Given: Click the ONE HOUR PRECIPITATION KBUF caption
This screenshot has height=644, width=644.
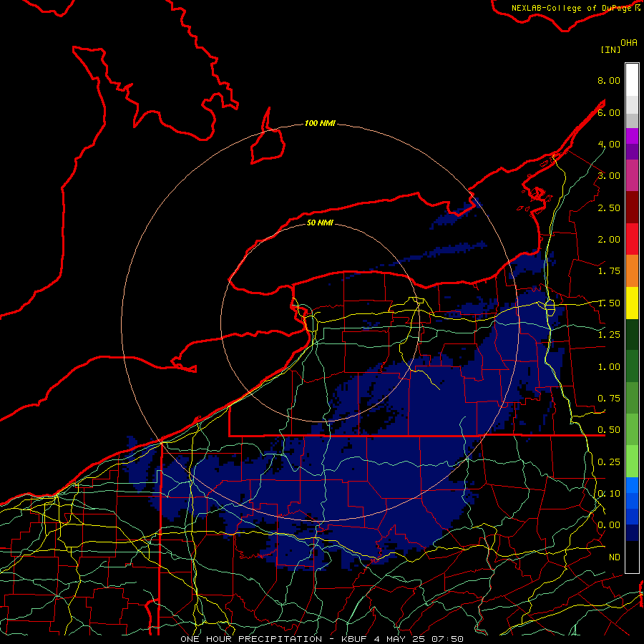Looking at the screenshot, I should (x=322, y=639).
